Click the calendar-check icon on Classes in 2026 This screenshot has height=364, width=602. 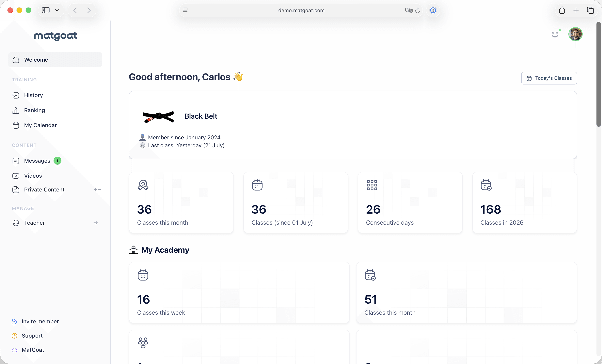[x=486, y=185]
